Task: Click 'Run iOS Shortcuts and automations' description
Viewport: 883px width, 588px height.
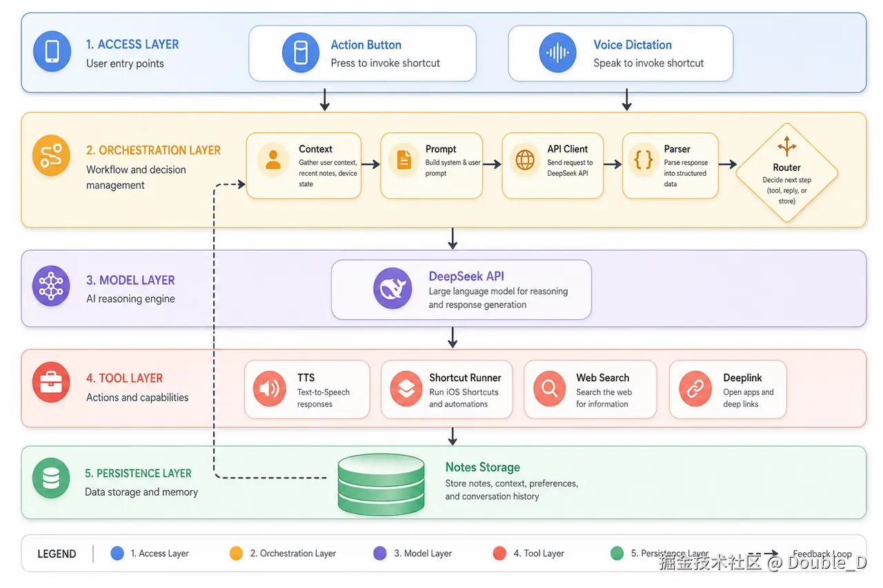Action: point(464,398)
